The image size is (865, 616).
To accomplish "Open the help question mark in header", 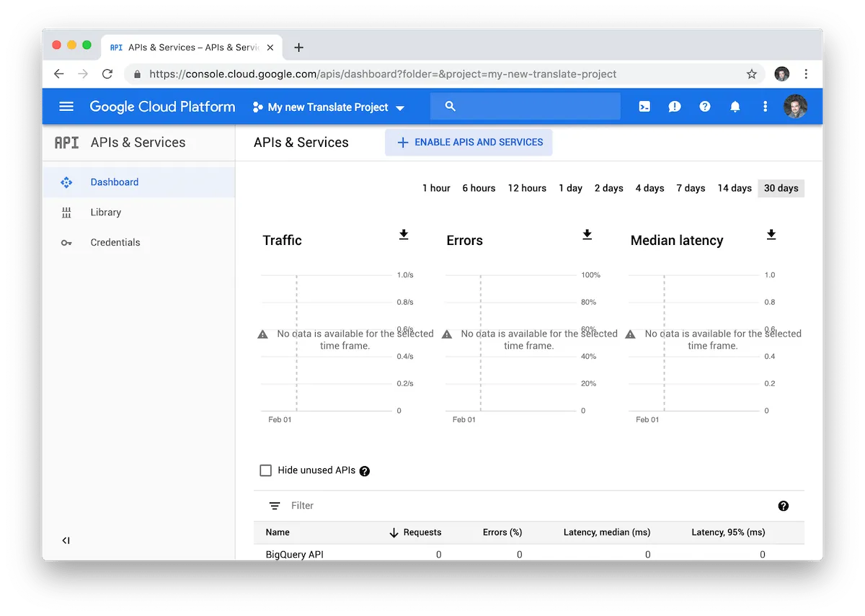I will coord(705,107).
